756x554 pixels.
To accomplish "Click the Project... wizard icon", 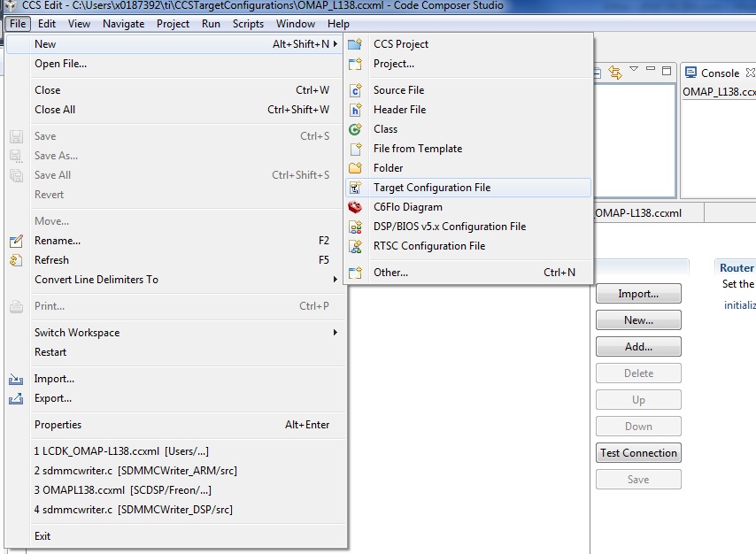I will [x=355, y=64].
